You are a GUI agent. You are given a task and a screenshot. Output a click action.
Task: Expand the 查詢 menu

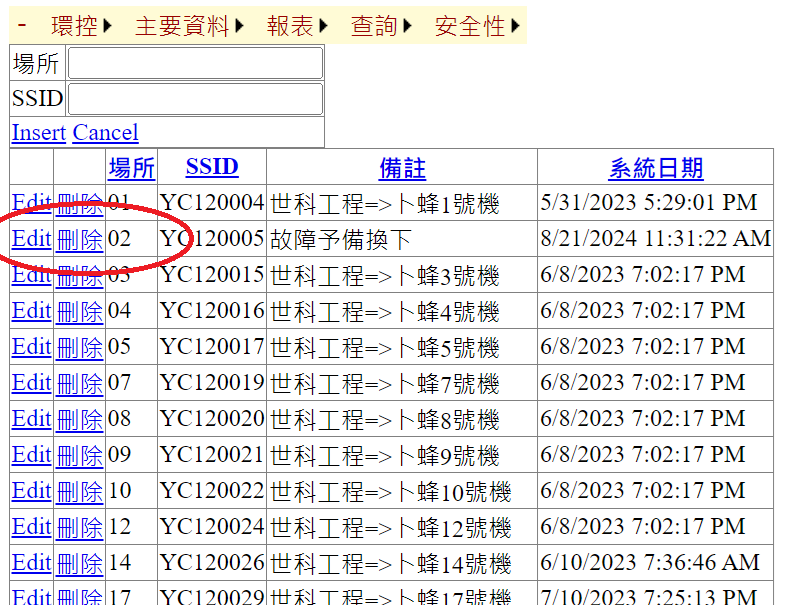pyautogui.click(x=381, y=27)
